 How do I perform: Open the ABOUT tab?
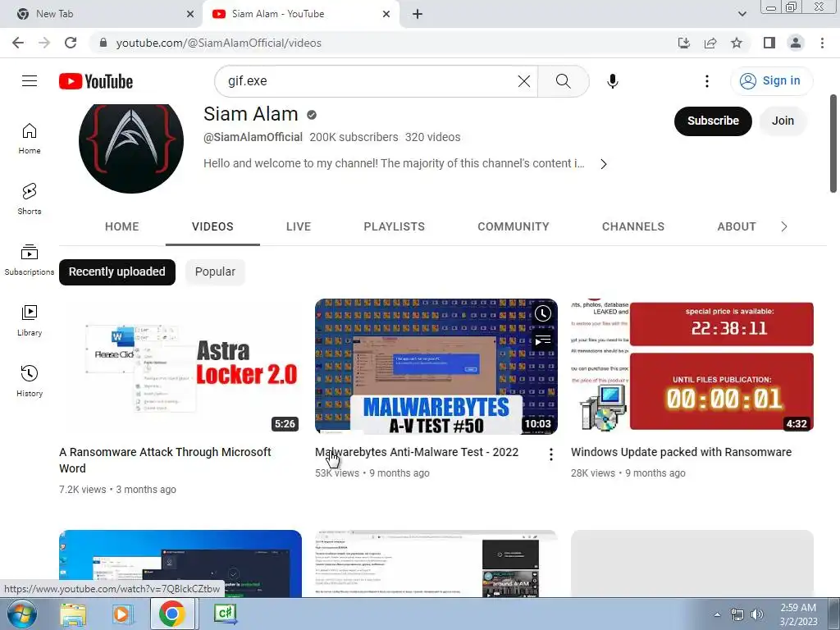[737, 226]
